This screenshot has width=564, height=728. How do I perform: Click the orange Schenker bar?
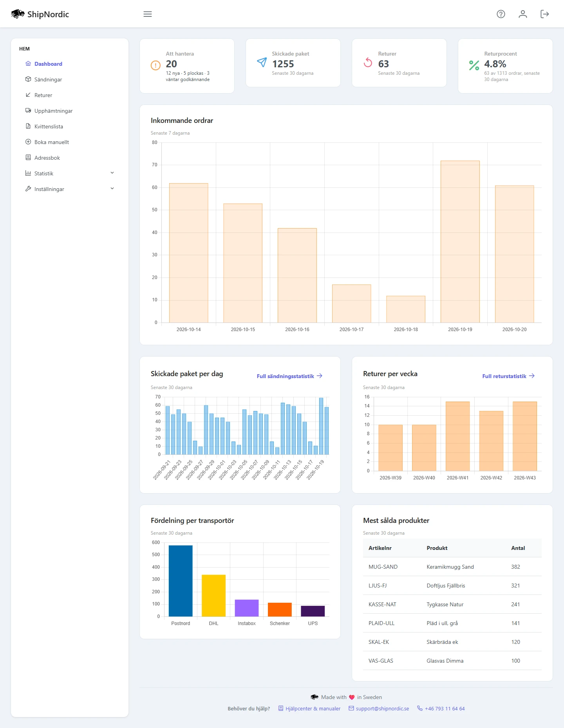click(x=280, y=609)
